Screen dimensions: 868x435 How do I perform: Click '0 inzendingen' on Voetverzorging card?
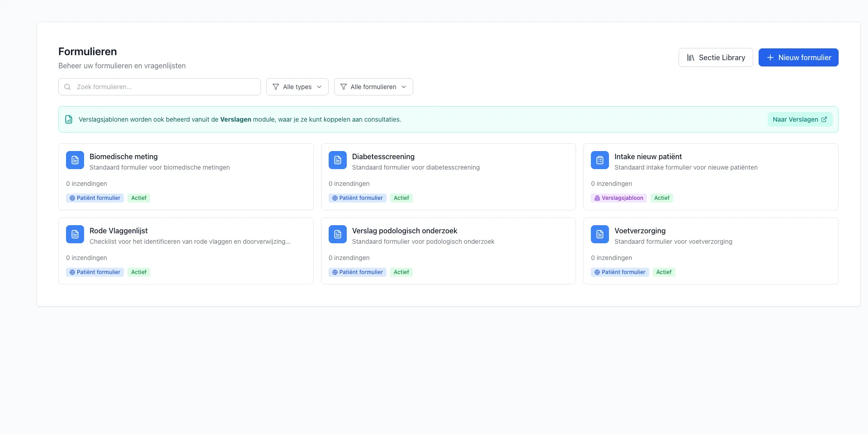612,258
